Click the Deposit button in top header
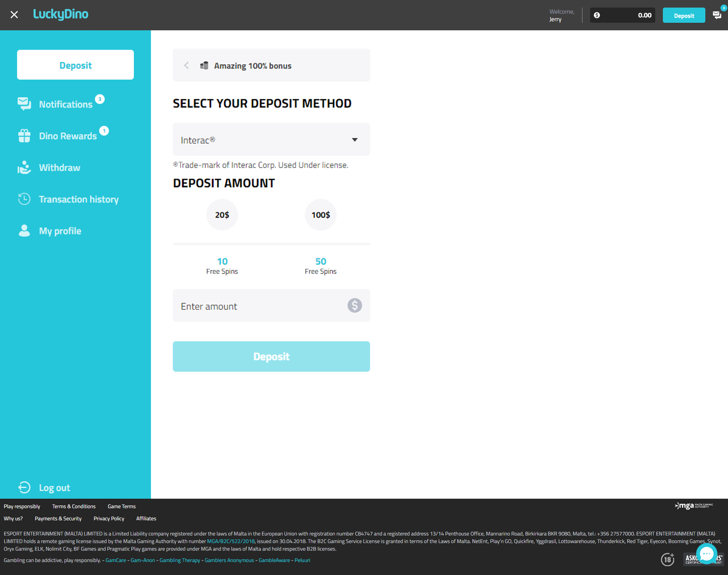Viewport: 728px width, 575px height. (x=684, y=15)
